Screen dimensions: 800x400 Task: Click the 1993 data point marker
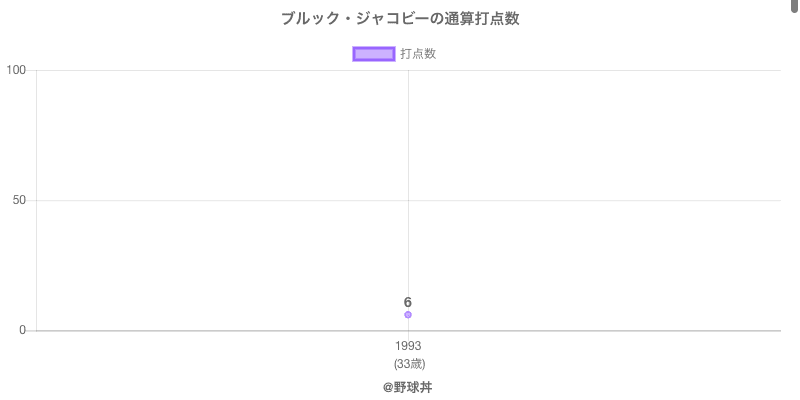coord(408,315)
